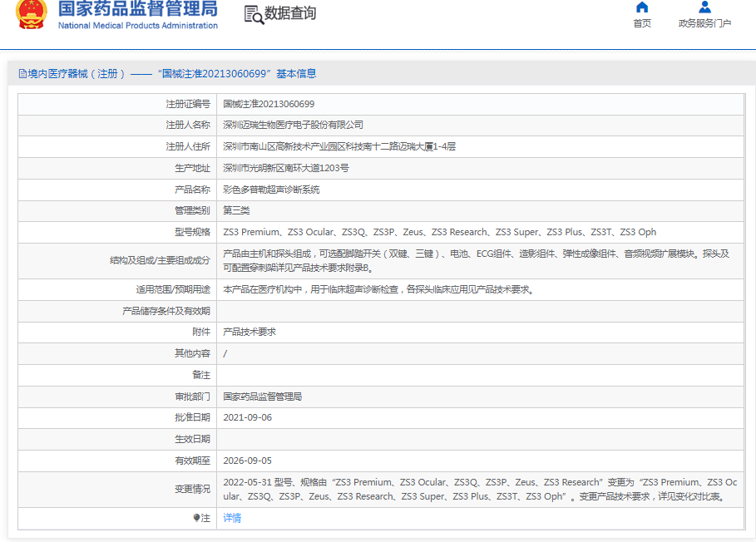Go to 首页 home icon
The width and height of the screenshot is (756, 542).
[642, 7]
